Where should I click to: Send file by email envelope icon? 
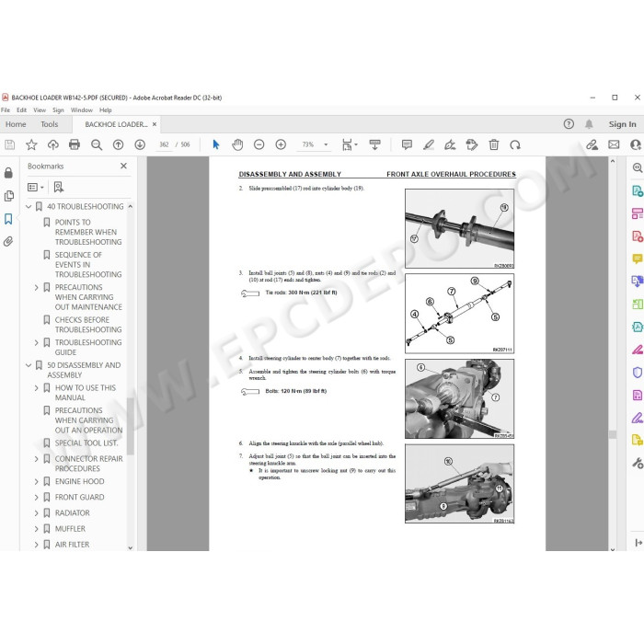tap(614, 144)
